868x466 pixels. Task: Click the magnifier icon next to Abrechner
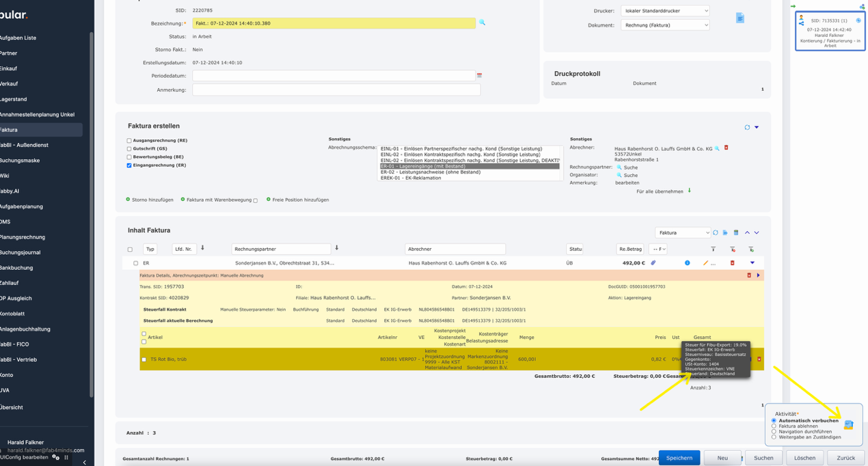pyautogui.click(x=717, y=148)
